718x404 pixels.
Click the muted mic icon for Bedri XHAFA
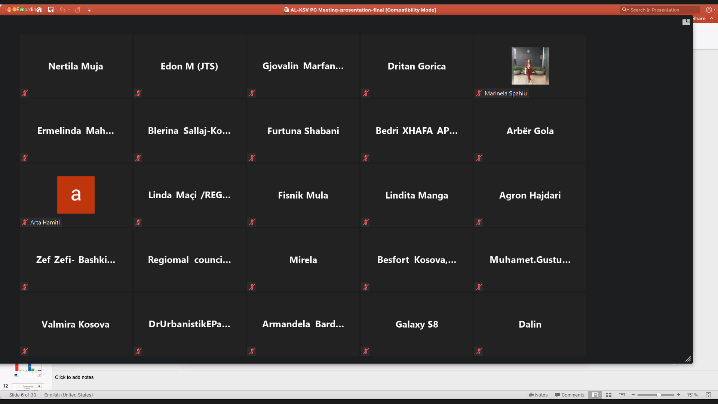[365, 158]
